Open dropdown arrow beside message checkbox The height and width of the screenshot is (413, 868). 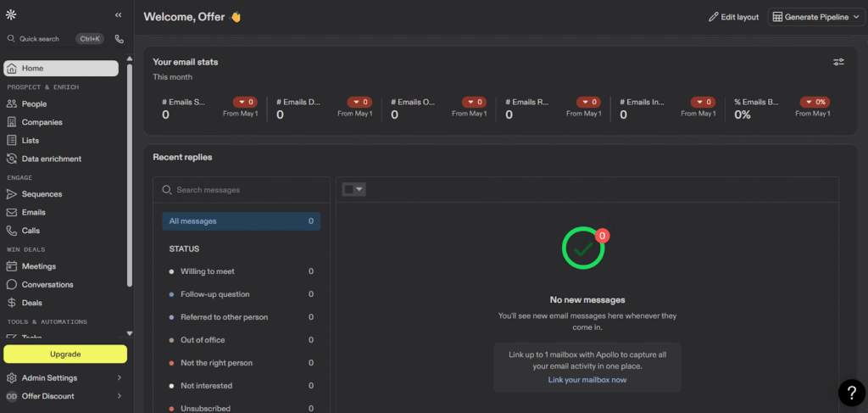359,189
